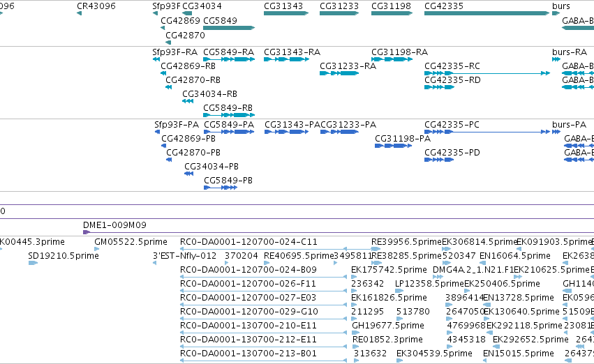This screenshot has height=364, width=594.
Task: Select the CG34034 gene label
Action: point(202,6)
